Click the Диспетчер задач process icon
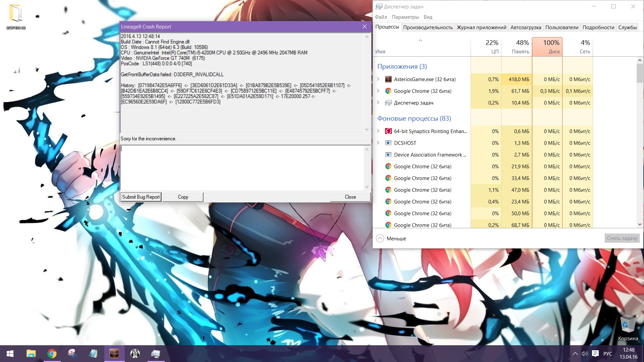 pos(388,103)
